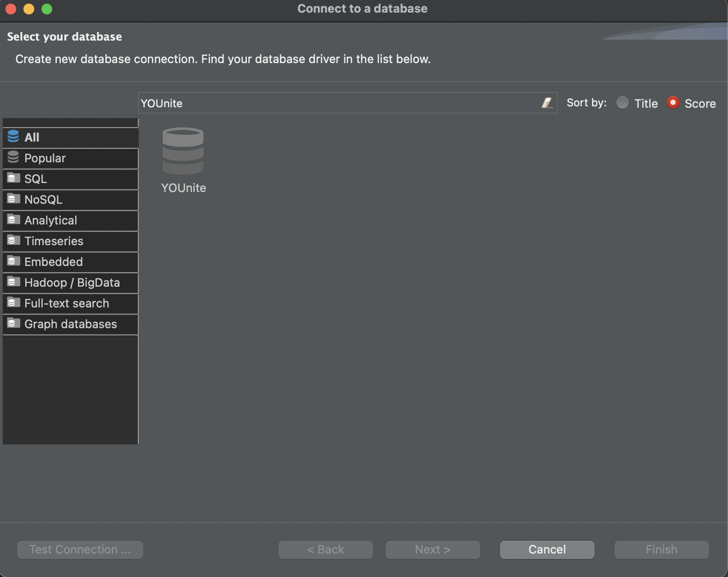728x577 pixels.
Task: Click the Finish button
Action: [661, 550]
